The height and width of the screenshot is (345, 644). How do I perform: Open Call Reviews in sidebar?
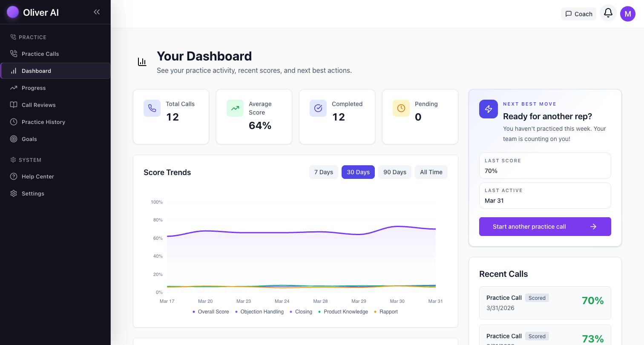click(55, 105)
